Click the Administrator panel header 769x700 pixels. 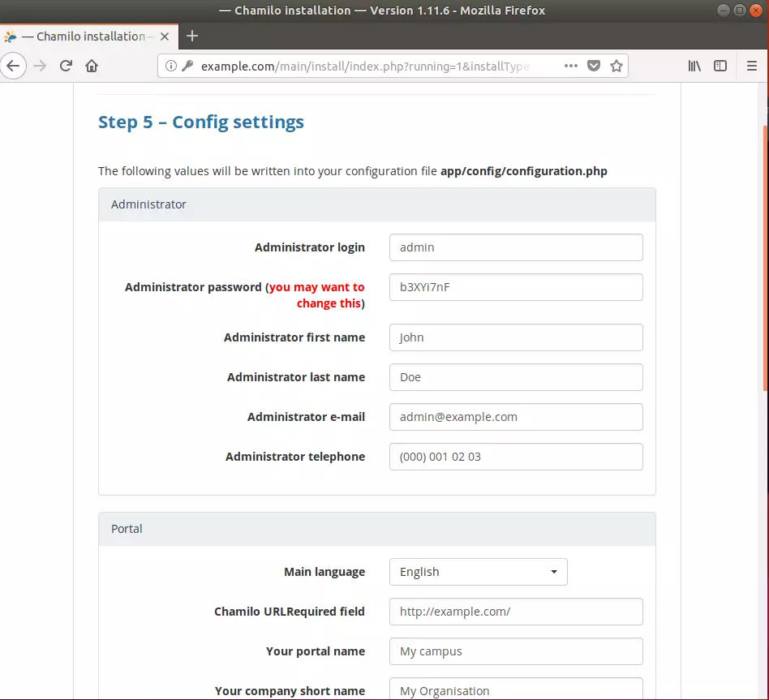click(377, 204)
